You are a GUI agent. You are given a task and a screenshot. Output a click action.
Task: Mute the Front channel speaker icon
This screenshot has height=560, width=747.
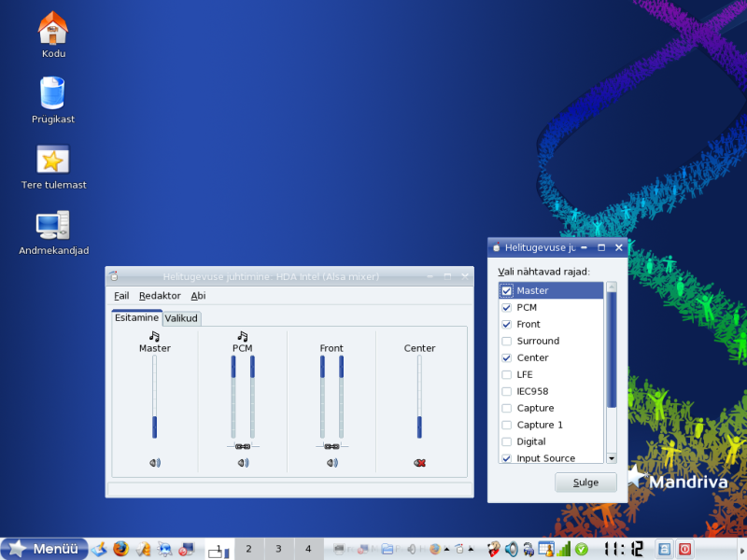pyautogui.click(x=332, y=462)
